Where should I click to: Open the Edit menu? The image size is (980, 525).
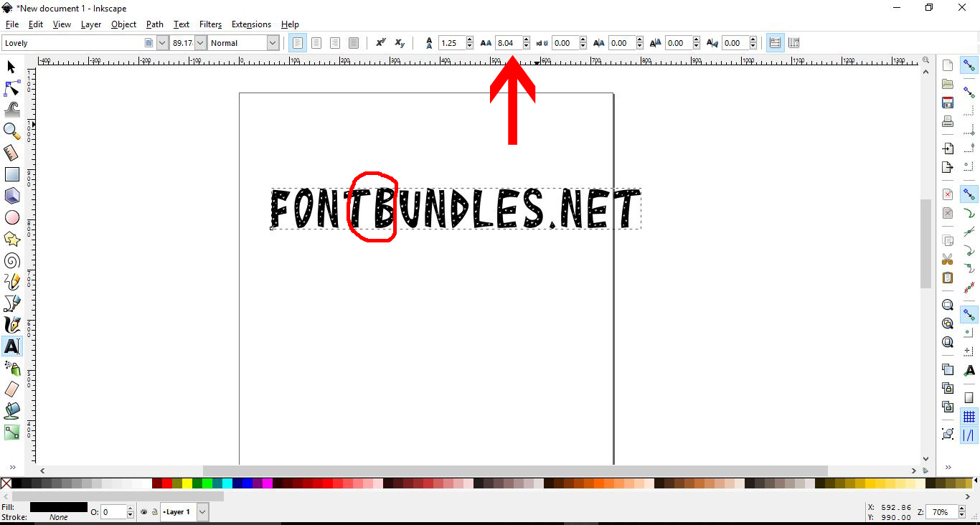click(x=36, y=24)
